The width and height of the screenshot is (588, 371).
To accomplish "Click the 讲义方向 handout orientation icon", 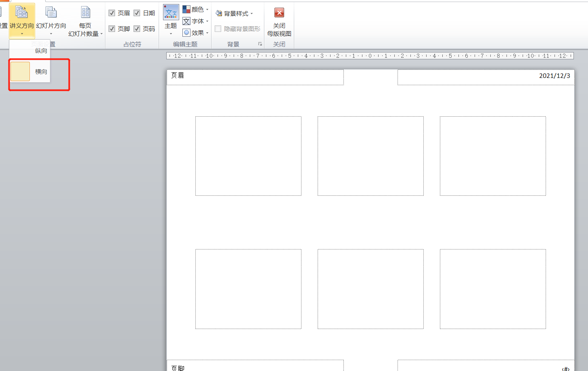I will [x=21, y=13].
